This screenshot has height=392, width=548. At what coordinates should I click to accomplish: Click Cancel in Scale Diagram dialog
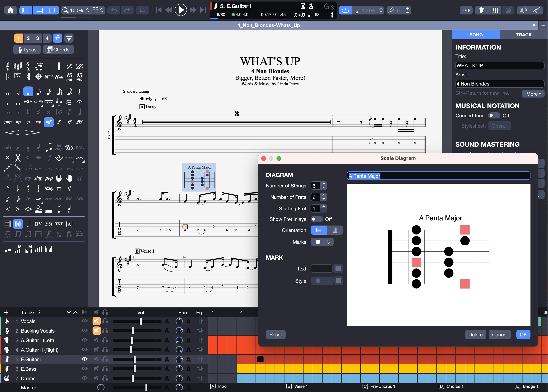pyautogui.click(x=499, y=334)
